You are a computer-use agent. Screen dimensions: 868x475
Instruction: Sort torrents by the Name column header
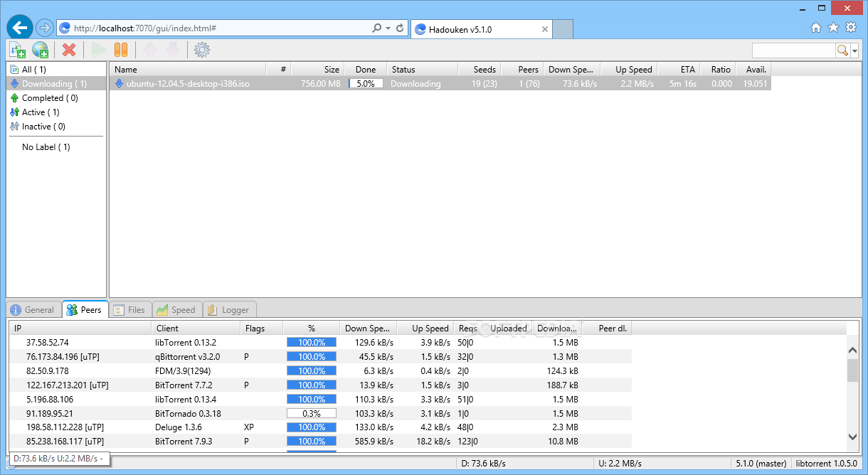coord(188,70)
